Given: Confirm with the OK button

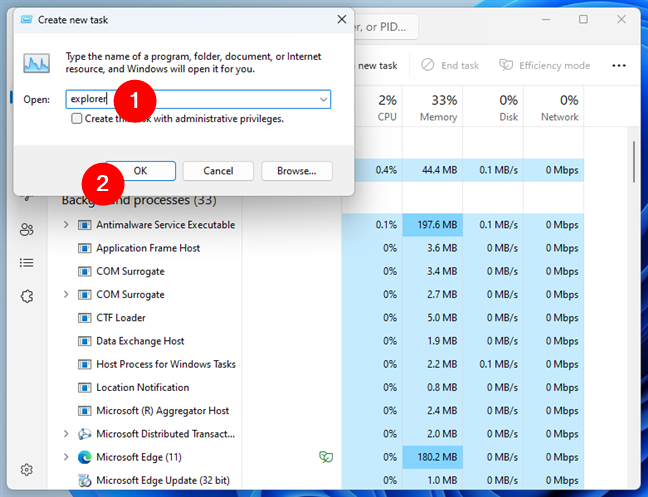Looking at the screenshot, I should (141, 171).
